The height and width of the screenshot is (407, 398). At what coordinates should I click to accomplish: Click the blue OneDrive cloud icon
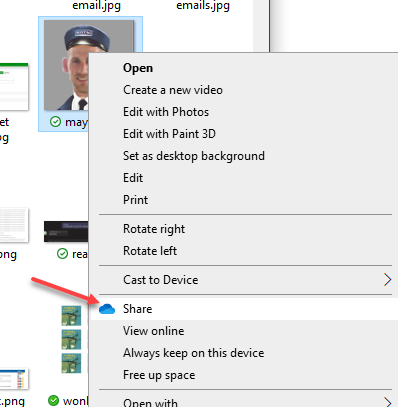click(x=107, y=309)
